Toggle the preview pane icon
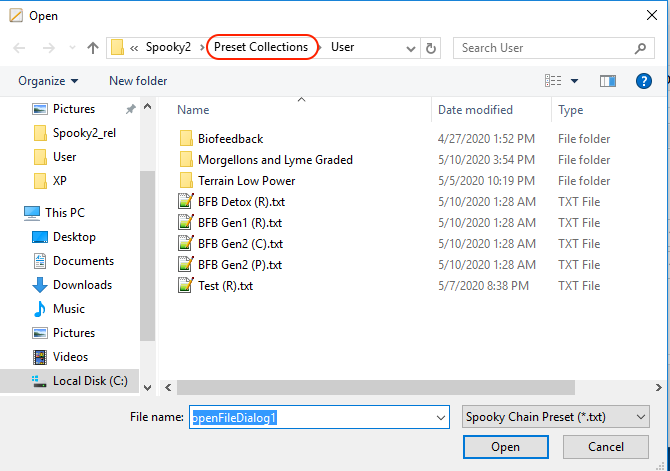Screen dimensions: 670x471 click(607, 81)
